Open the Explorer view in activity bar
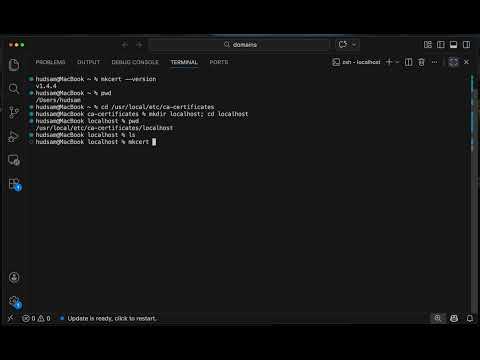Screen dimensions: 480x360 click(14, 65)
